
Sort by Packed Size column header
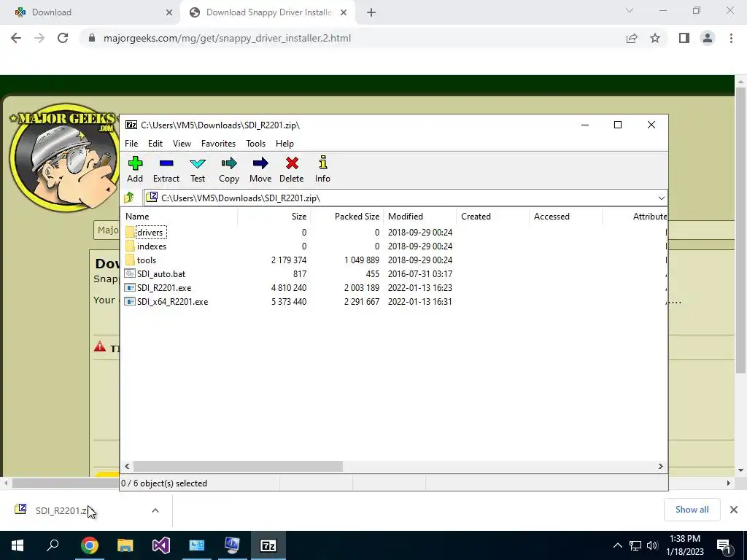(347, 216)
